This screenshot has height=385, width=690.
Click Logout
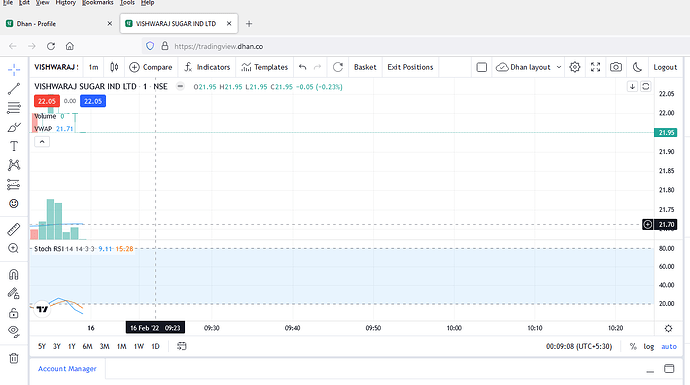(665, 67)
